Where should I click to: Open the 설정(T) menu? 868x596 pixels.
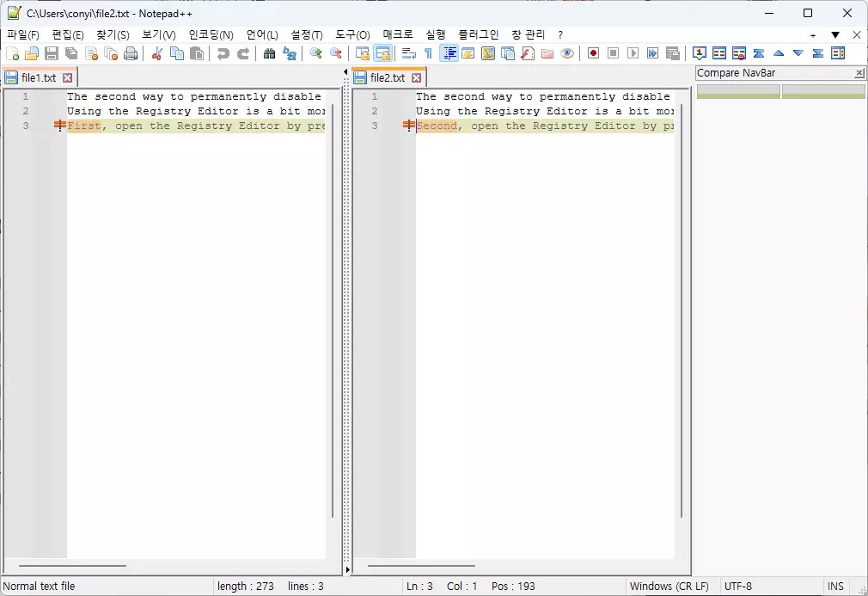pos(307,35)
